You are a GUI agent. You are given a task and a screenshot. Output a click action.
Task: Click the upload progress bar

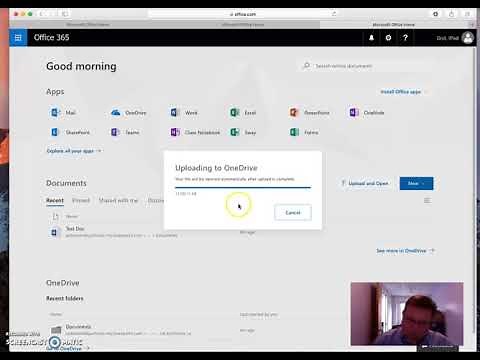click(x=243, y=187)
